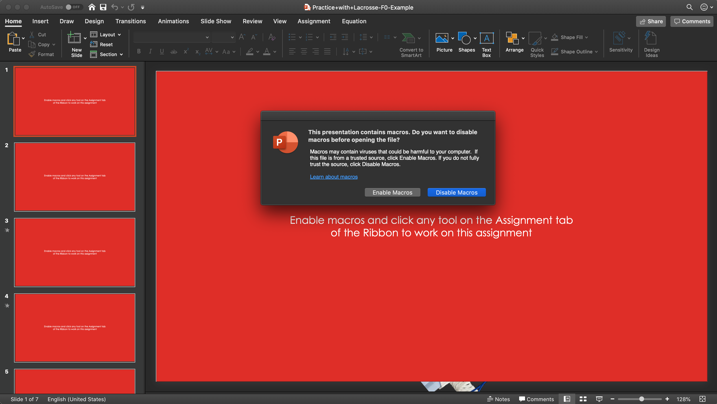Open the Paste options dropdown arrow
The image size is (717, 404).
23,38
